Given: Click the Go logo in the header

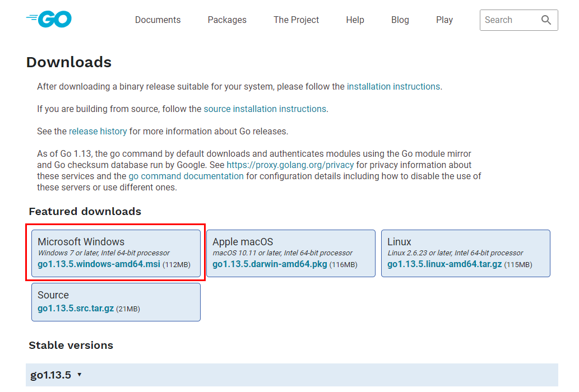Looking at the screenshot, I should 49,19.
